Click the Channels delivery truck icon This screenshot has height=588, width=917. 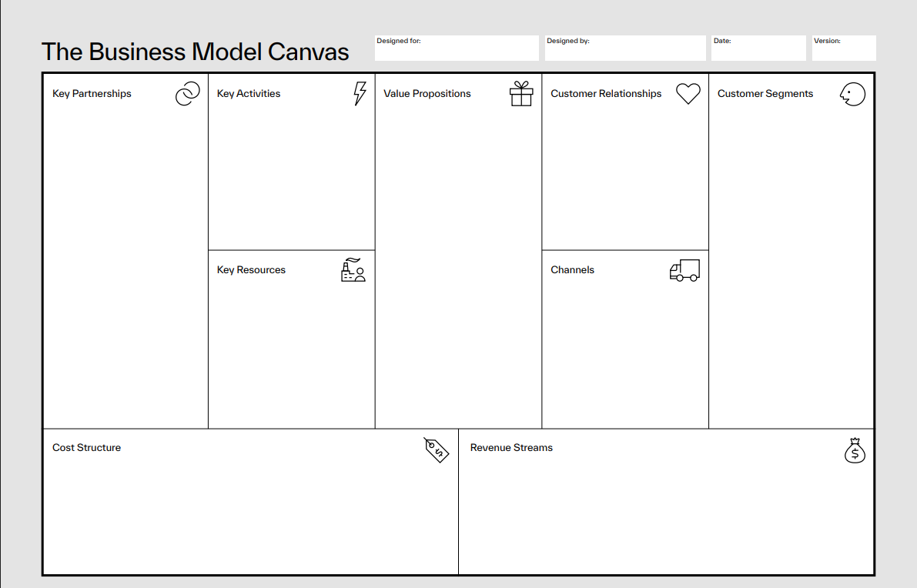pos(684,271)
